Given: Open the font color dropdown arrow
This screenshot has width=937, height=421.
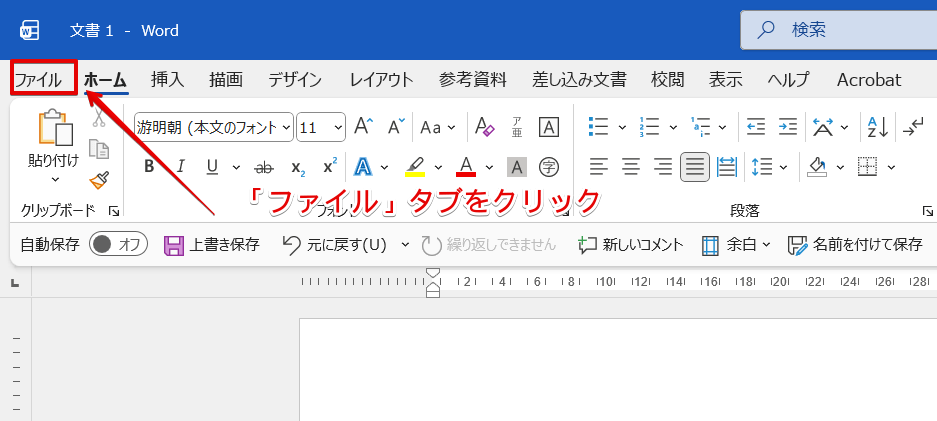Looking at the screenshot, I should [489, 167].
